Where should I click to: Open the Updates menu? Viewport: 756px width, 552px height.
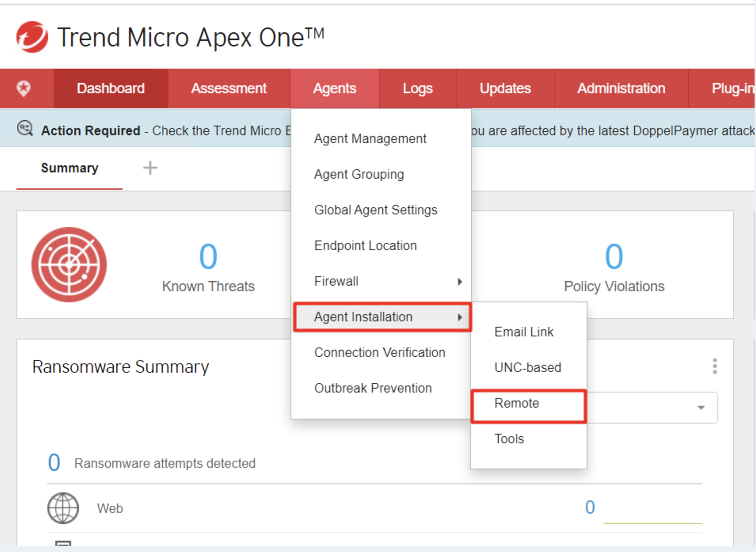[505, 88]
